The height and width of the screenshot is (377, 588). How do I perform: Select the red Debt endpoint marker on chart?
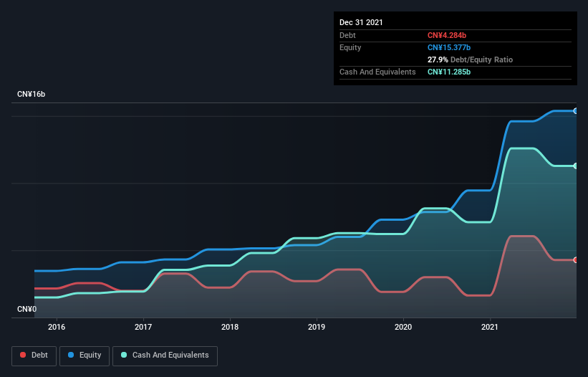point(576,260)
